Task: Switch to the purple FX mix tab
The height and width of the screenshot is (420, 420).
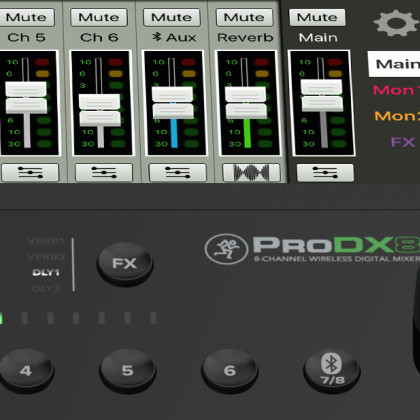Action: (x=403, y=142)
